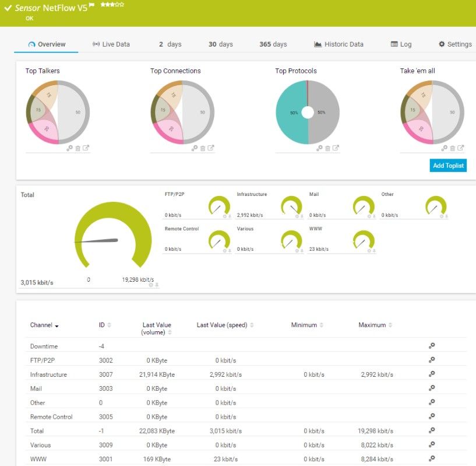The width and height of the screenshot is (476, 466).
Task: Click the gear icon next to the Mail gauge
Action: [x=369, y=216]
